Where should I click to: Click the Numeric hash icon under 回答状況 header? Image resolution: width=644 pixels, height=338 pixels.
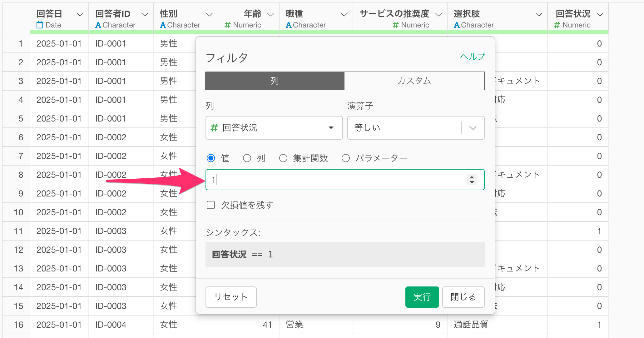point(557,25)
